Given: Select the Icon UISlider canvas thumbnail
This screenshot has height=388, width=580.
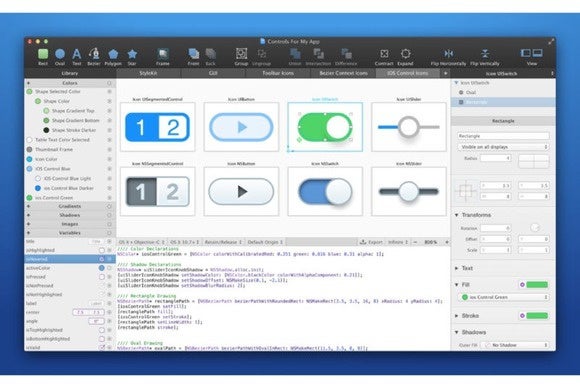Looking at the screenshot, I should pyautogui.click(x=409, y=127).
